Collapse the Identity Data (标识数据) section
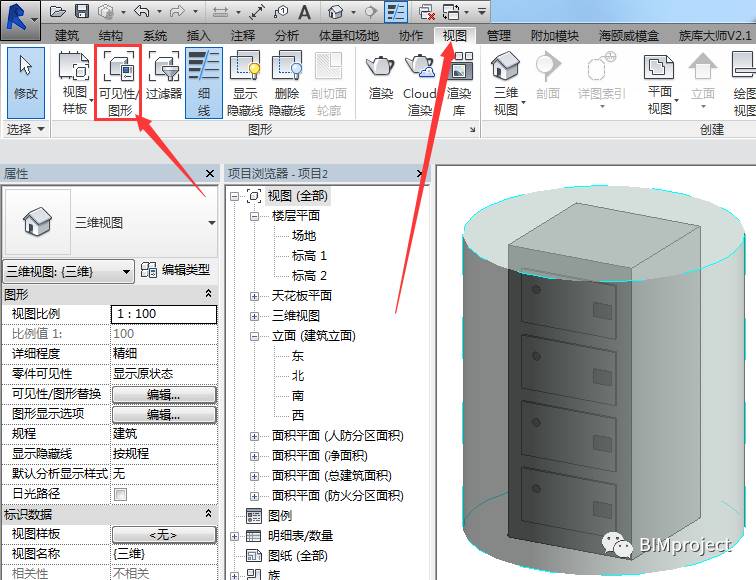The image size is (756, 580). pyautogui.click(x=208, y=513)
